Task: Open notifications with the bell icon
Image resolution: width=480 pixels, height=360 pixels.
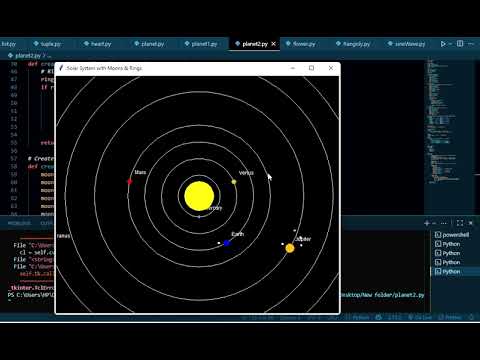Action: click(x=471, y=317)
